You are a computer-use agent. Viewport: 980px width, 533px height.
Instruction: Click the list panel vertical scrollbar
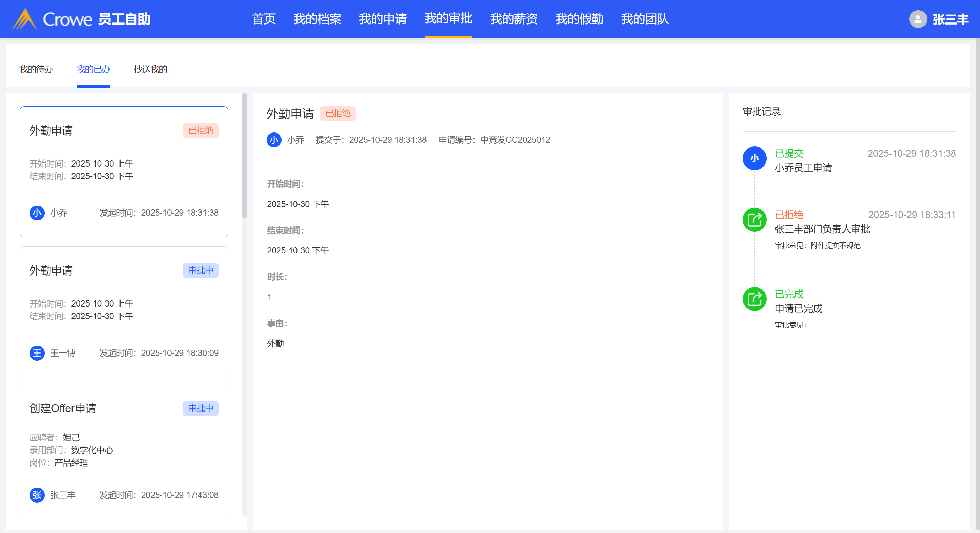click(x=245, y=156)
